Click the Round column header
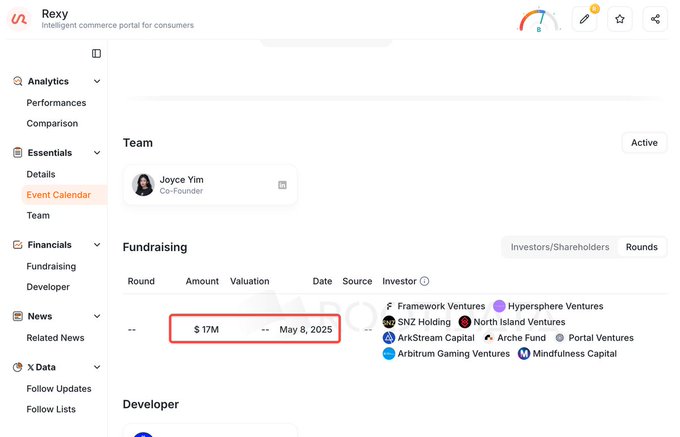Screen dimensions: 680x437 (141, 281)
